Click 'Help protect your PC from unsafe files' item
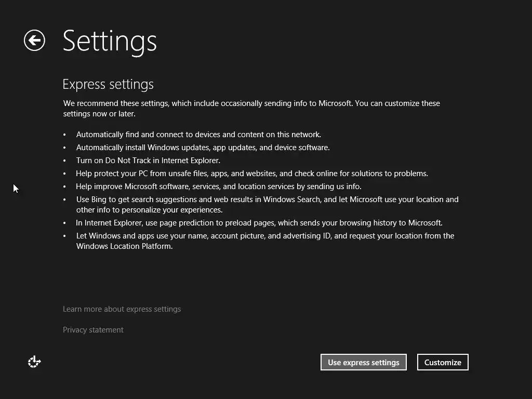This screenshot has width=532, height=399. (252, 174)
